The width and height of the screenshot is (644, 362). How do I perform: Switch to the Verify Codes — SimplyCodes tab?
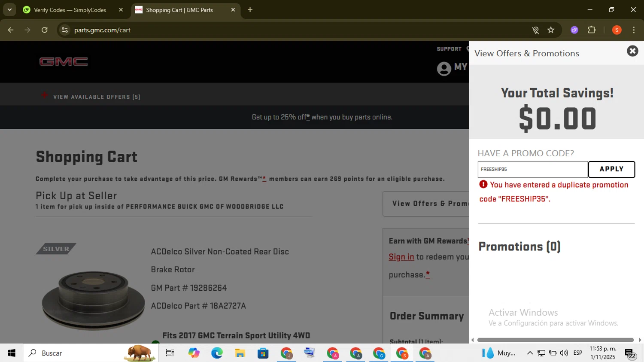point(70,10)
